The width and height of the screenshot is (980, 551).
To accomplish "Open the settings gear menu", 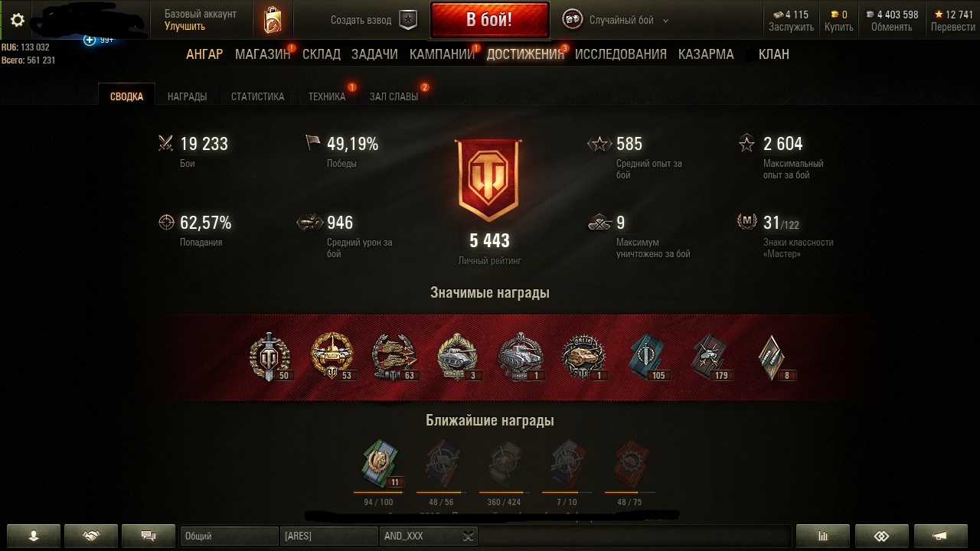I will click(18, 21).
